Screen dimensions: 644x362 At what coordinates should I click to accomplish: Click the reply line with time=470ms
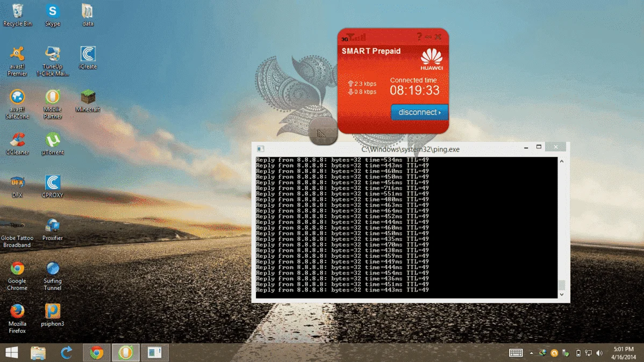pyautogui.click(x=342, y=244)
